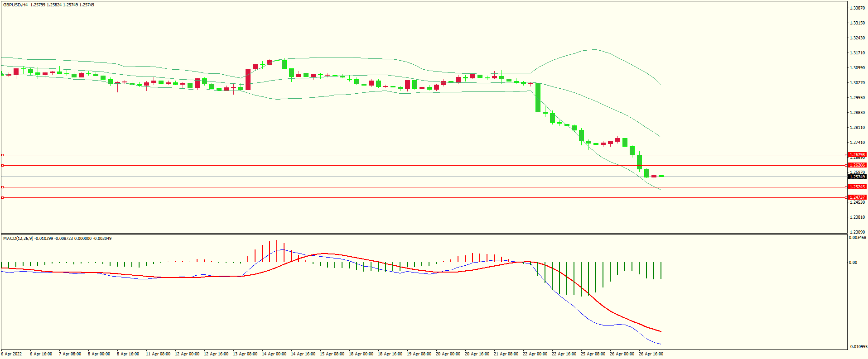The width and height of the screenshot is (868, 359).
Task: Click the red 1.26798 price label
Action: point(857,155)
